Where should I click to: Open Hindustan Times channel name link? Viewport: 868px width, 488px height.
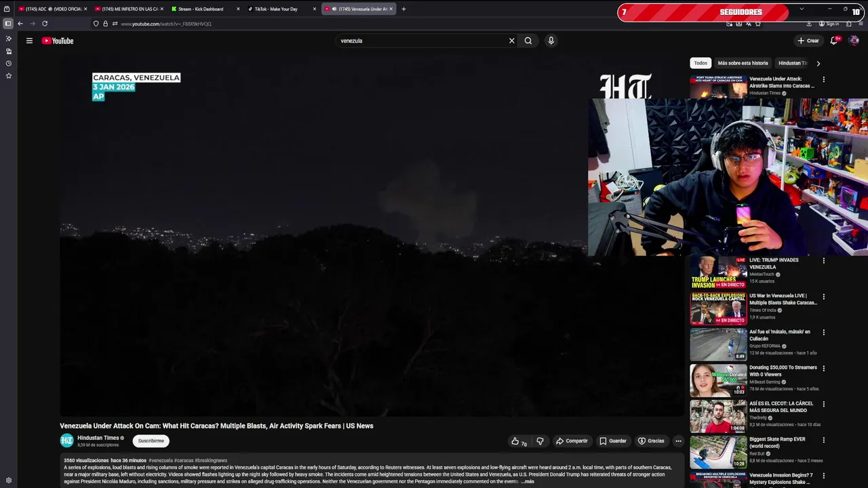click(x=98, y=438)
